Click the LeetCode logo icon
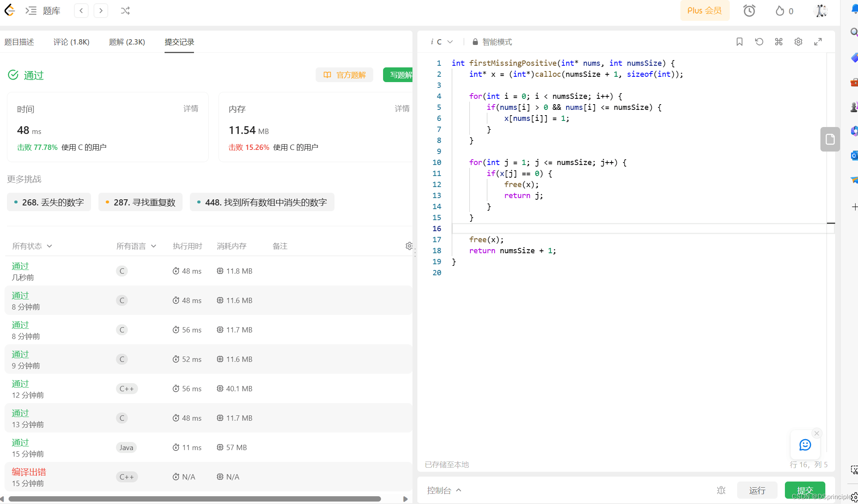The image size is (858, 504). [x=9, y=11]
